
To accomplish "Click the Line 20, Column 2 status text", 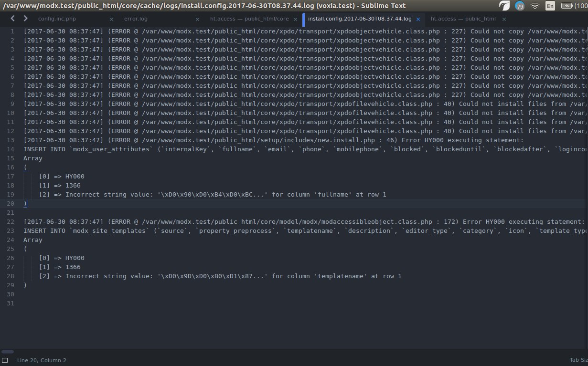I will click(x=42, y=360).
